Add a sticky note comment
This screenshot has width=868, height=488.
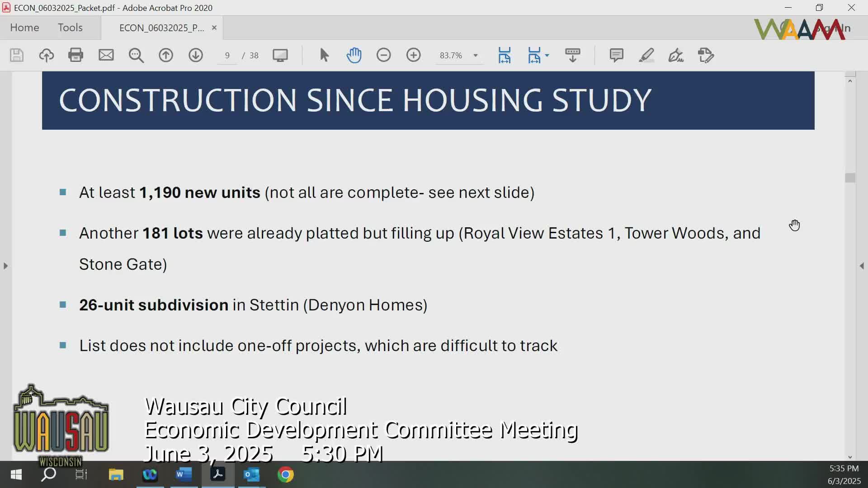point(616,55)
